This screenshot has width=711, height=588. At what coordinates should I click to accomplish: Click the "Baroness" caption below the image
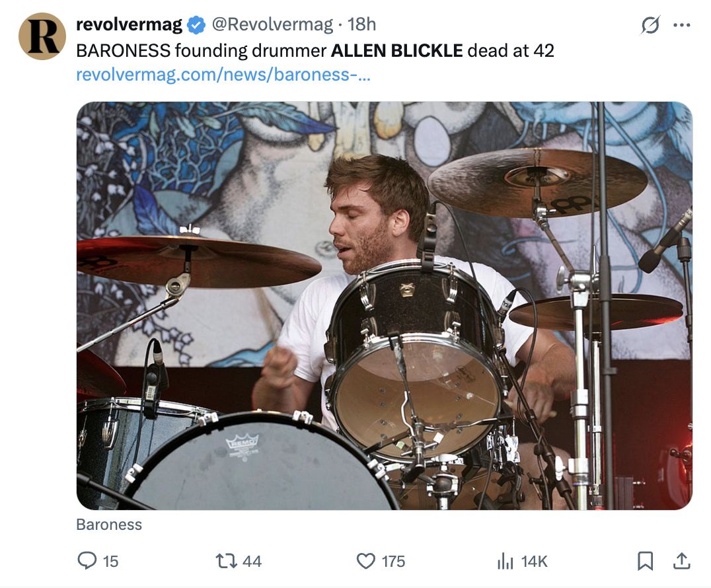pyautogui.click(x=109, y=525)
